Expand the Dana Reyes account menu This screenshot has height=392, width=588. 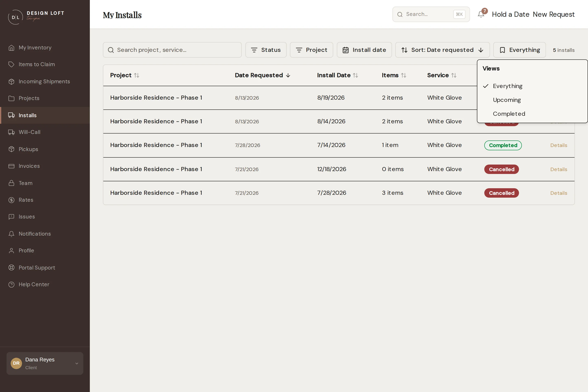pos(45,363)
